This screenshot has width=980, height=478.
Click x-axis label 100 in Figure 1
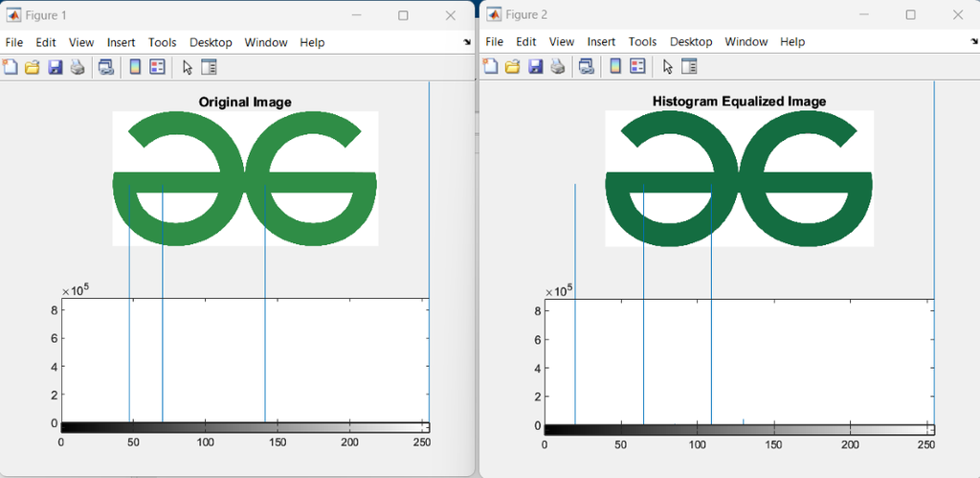[206, 443]
